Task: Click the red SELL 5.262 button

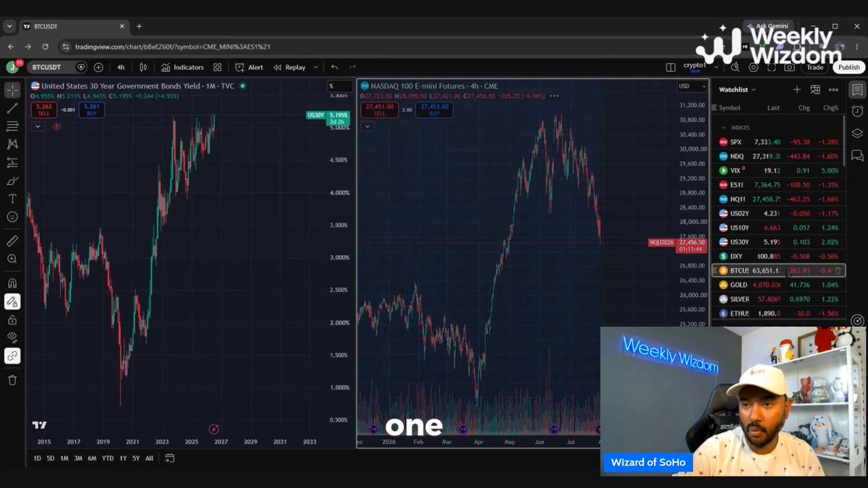Action: click(43, 110)
